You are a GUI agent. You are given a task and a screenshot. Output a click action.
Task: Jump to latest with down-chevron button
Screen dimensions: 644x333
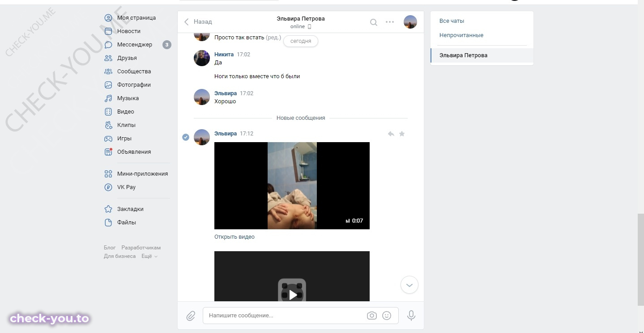pyautogui.click(x=409, y=285)
